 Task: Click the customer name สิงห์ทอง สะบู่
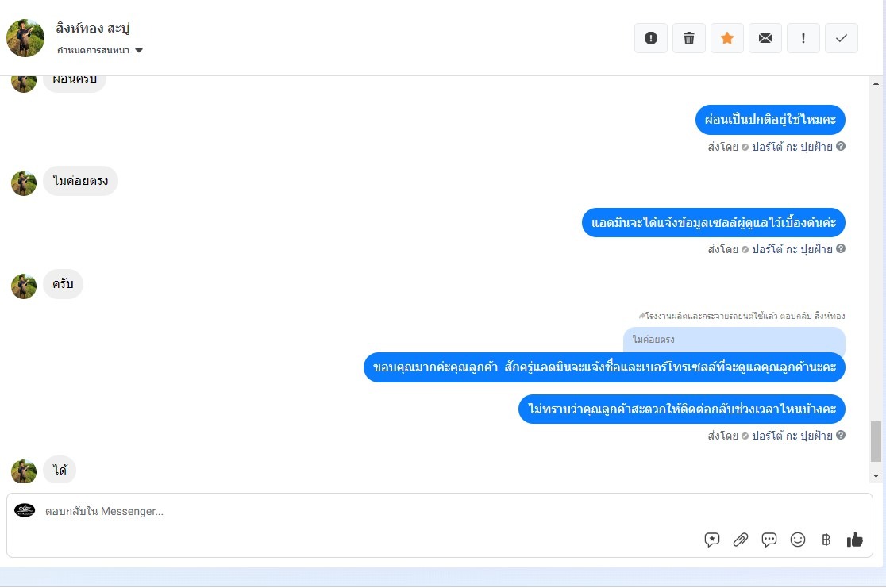coord(93,29)
